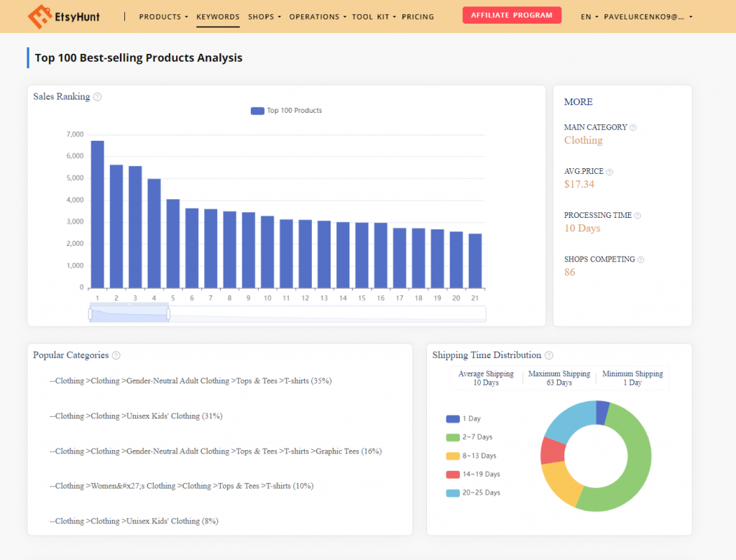Screen dimensions: 736x560
Task: Open the EN language selector
Action: coord(589,17)
